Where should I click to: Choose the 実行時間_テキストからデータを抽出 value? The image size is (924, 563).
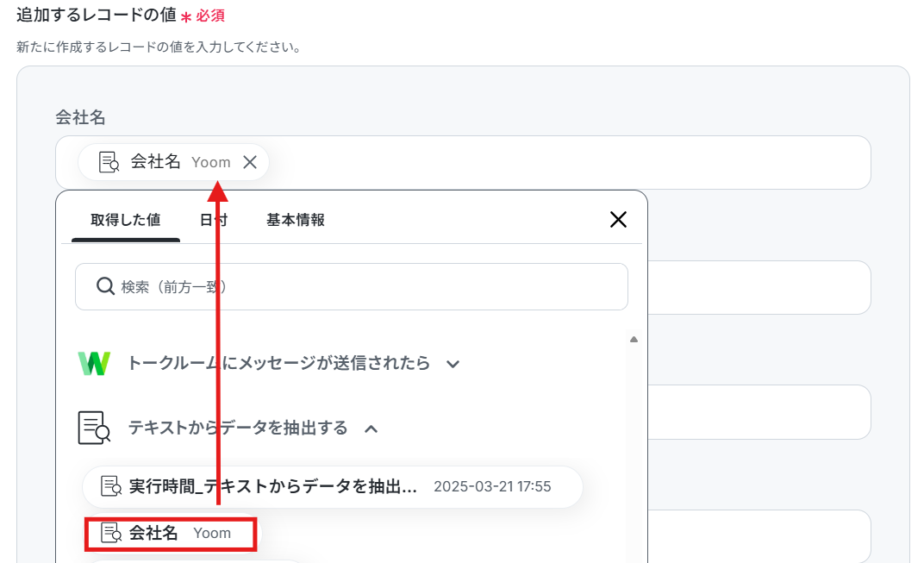click(333, 487)
